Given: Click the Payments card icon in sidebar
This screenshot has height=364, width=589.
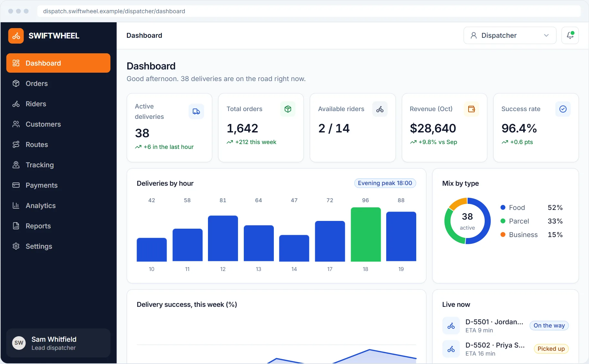Looking at the screenshot, I should click(x=16, y=185).
